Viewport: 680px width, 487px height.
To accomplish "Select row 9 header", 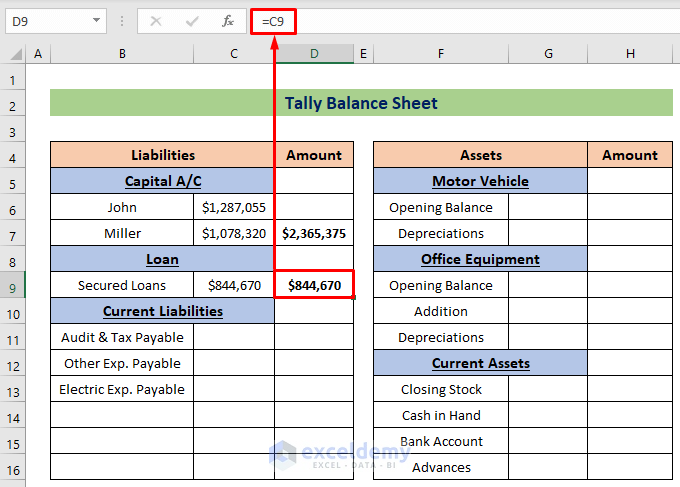I will coord(13,285).
